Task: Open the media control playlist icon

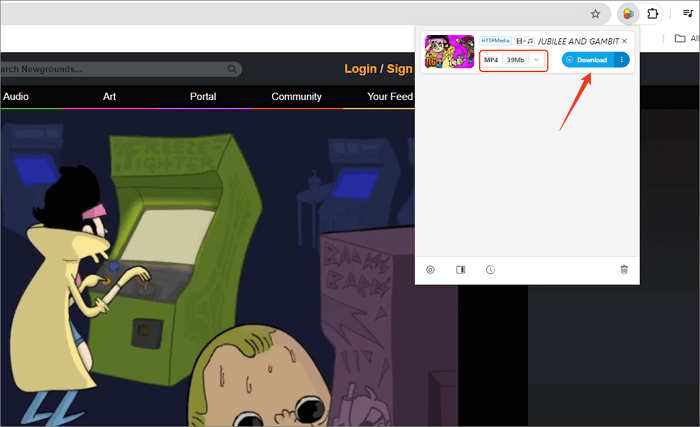Action: [688, 13]
